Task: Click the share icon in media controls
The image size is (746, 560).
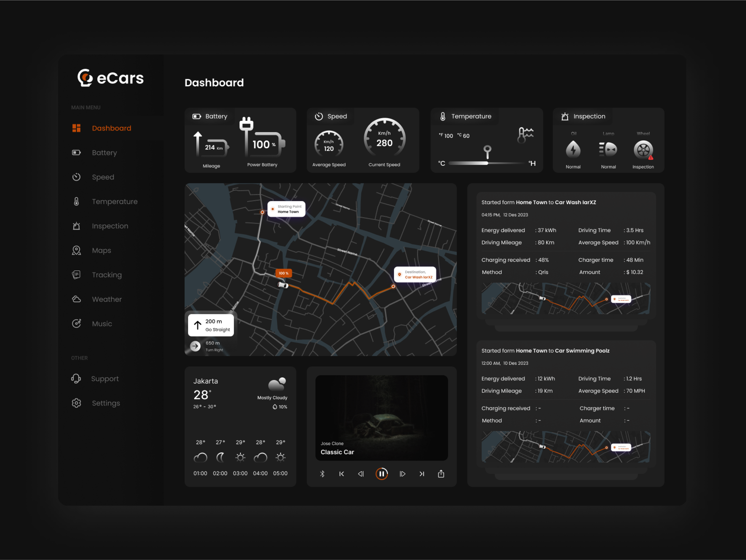Action: tap(441, 474)
